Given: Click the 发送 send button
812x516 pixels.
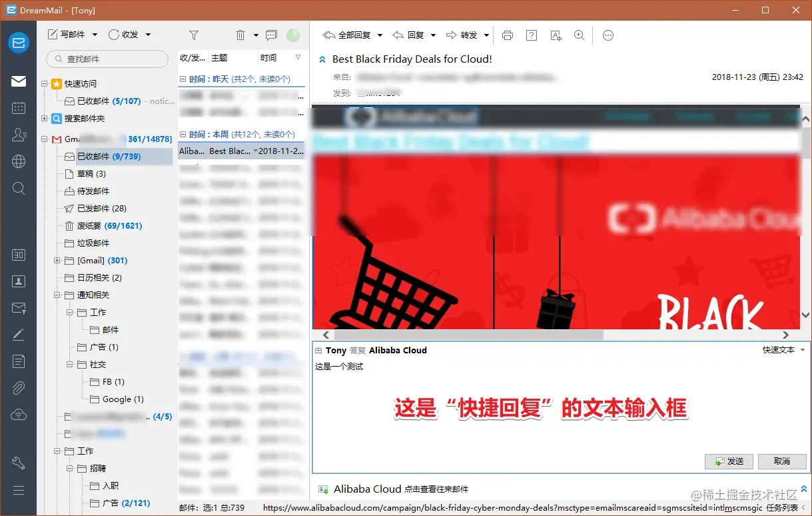Looking at the screenshot, I should pos(729,461).
